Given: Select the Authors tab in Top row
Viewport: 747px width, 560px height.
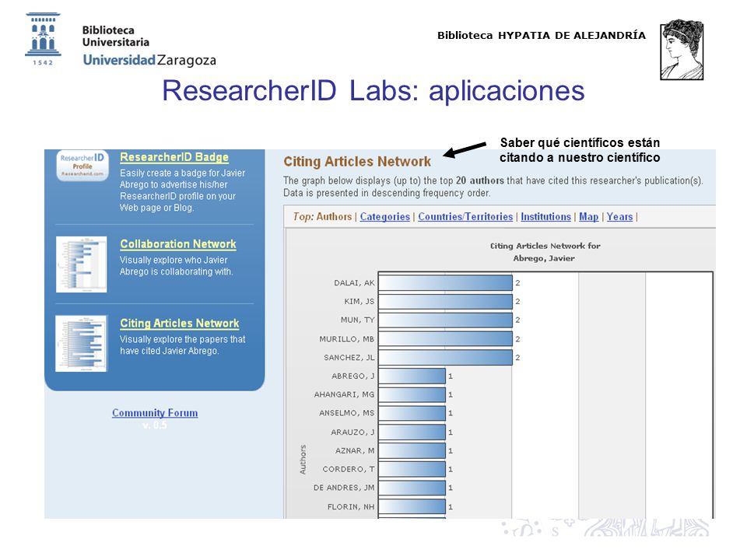Looking at the screenshot, I should click(334, 217).
